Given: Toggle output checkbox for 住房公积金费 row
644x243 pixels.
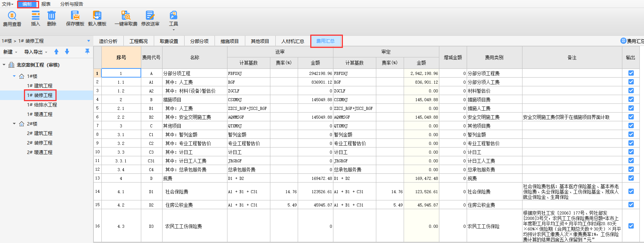Looking at the screenshot, I should [631, 205].
